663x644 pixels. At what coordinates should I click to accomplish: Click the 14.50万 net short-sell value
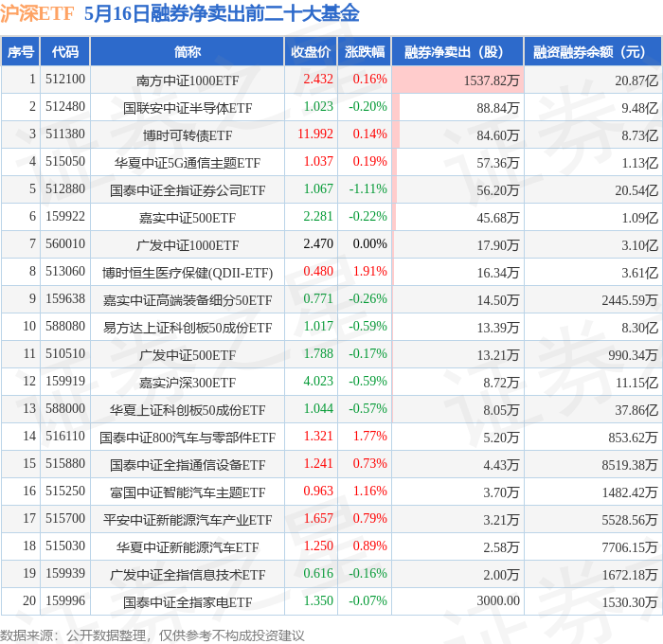pyautogui.click(x=497, y=300)
